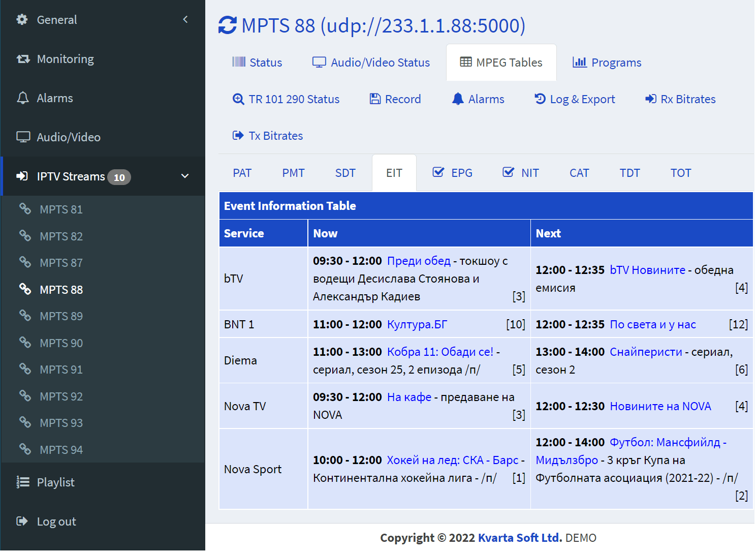Open the CAT table tab

point(579,173)
